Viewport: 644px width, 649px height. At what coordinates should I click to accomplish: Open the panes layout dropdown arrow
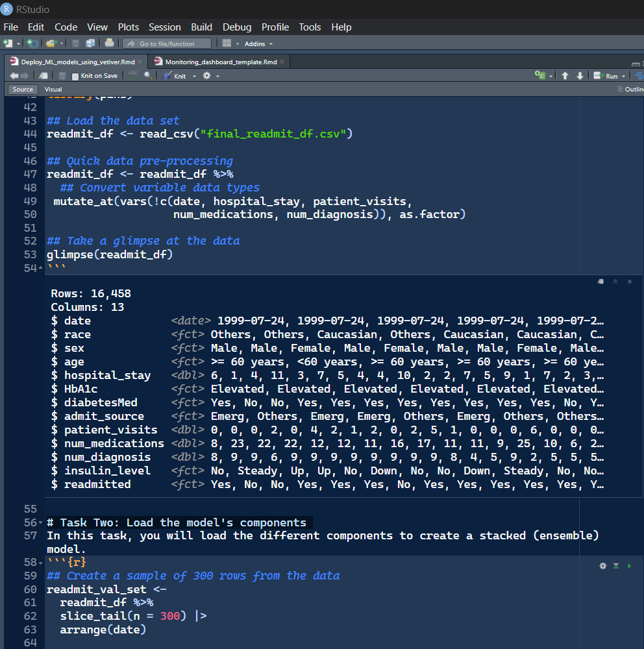tap(238, 43)
